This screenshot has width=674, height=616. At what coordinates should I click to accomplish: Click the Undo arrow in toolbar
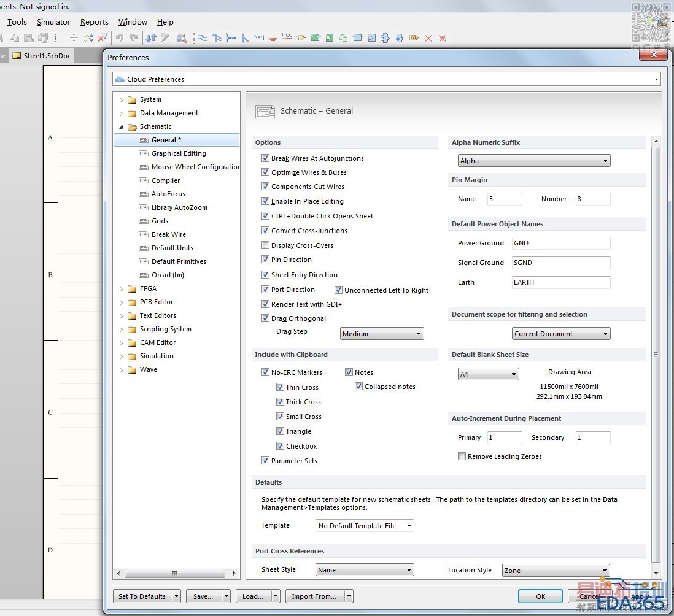[x=119, y=38]
